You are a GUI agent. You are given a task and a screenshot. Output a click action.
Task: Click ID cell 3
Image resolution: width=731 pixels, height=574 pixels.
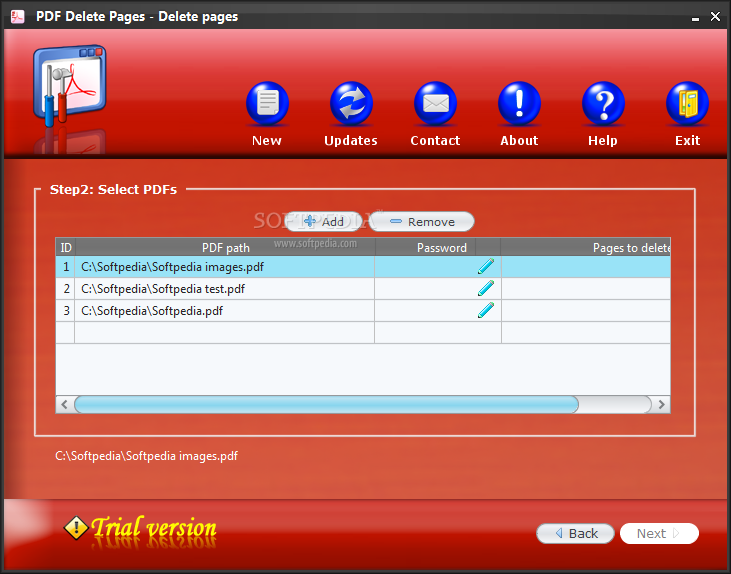66,311
